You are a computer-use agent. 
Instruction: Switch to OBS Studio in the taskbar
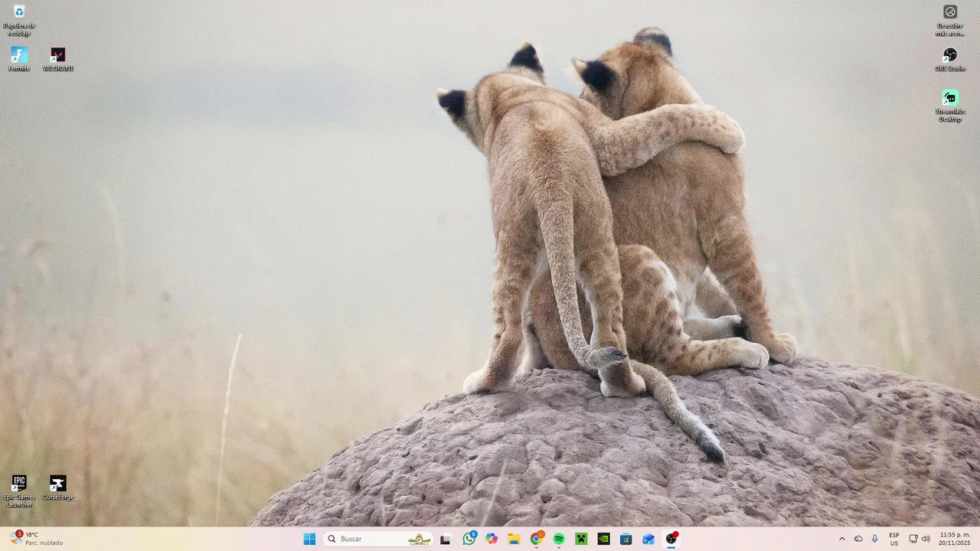click(671, 539)
